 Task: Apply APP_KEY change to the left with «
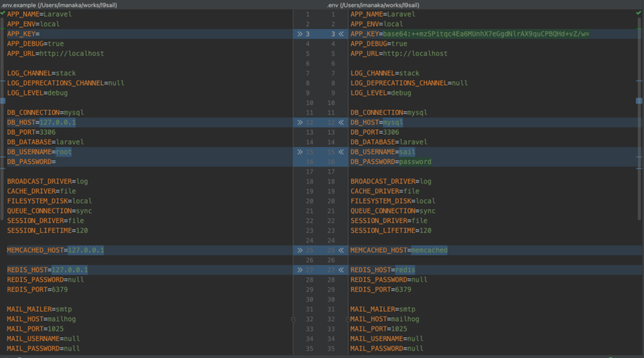(341, 34)
